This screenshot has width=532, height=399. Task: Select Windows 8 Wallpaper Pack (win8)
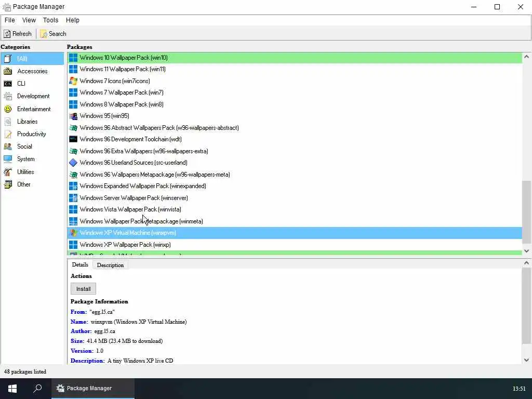(x=295, y=104)
